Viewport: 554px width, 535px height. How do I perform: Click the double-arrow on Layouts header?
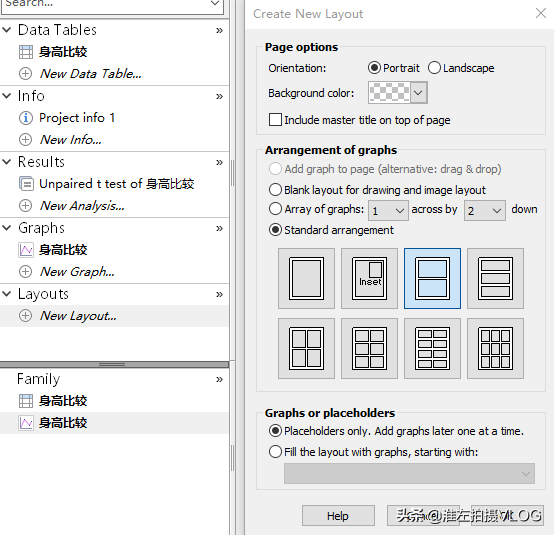coord(219,295)
